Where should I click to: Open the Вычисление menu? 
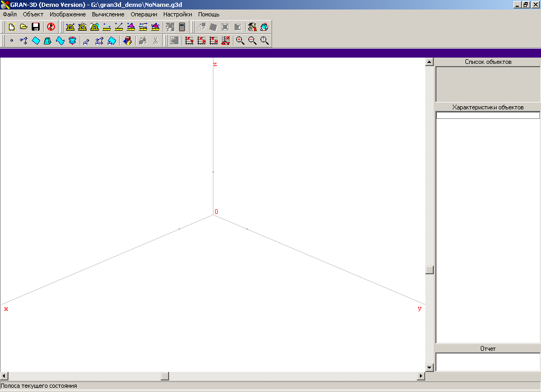pos(108,14)
